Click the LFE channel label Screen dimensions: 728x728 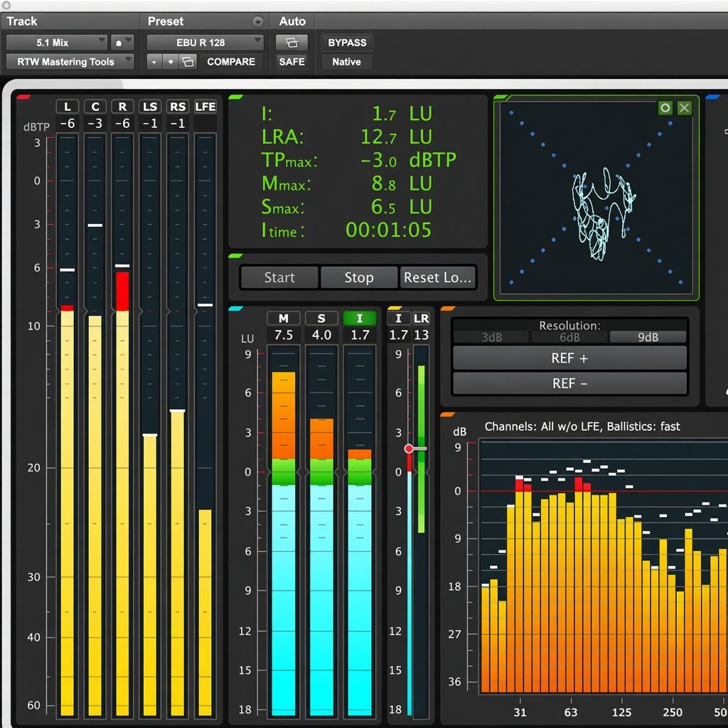click(205, 107)
